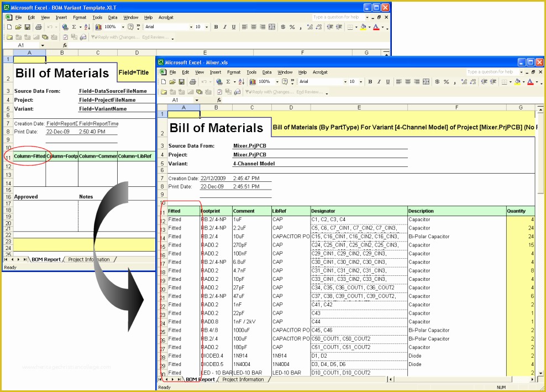Image resolution: width=546 pixels, height=392 pixels.
Task: Open Chart Wizard in BOM Variant Template window
Action: (98, 27)
